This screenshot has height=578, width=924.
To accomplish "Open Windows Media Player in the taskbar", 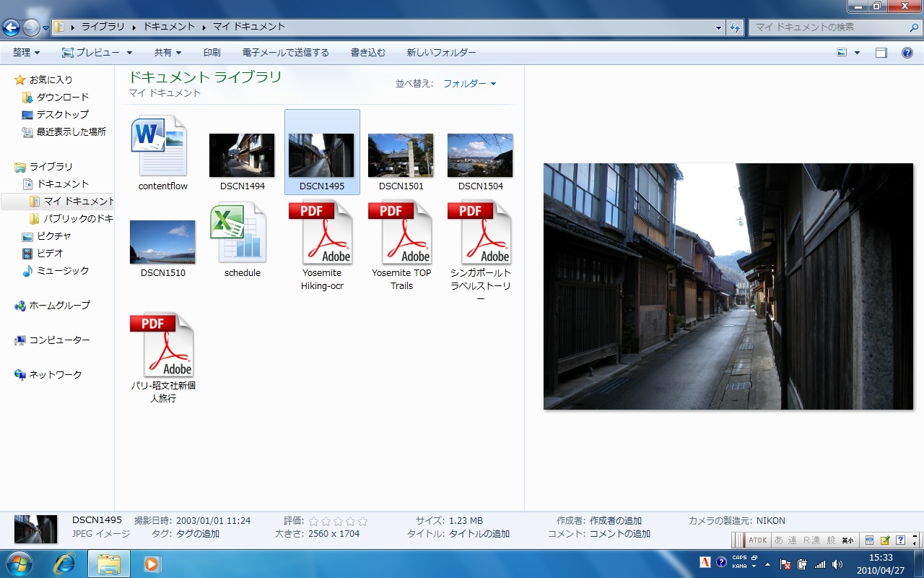I will click(152, 564).
